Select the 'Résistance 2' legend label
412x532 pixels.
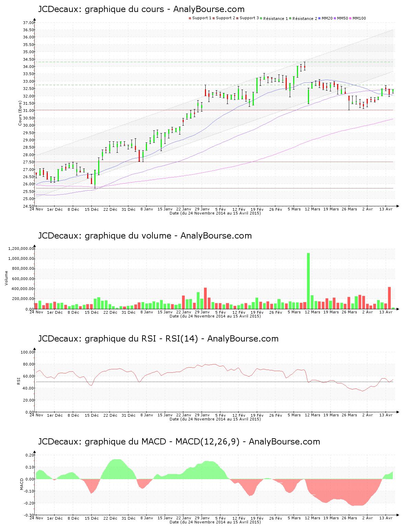pyautogui.click(x=305, y=18)
